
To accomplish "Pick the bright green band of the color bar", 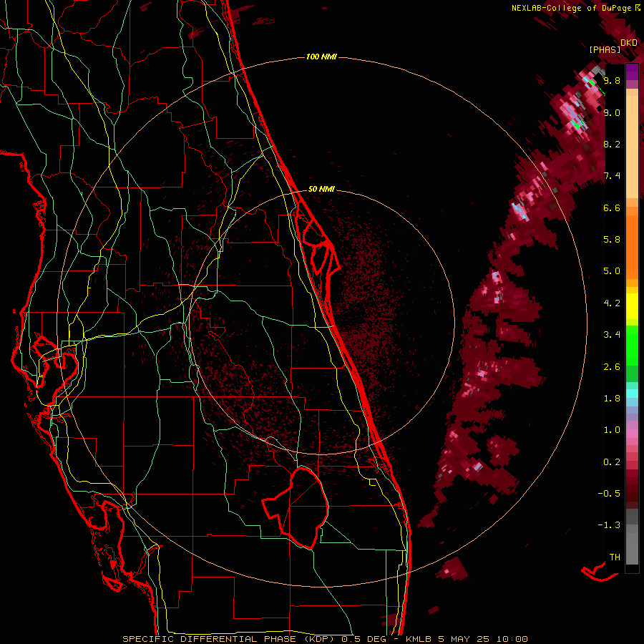I will 632,346.
